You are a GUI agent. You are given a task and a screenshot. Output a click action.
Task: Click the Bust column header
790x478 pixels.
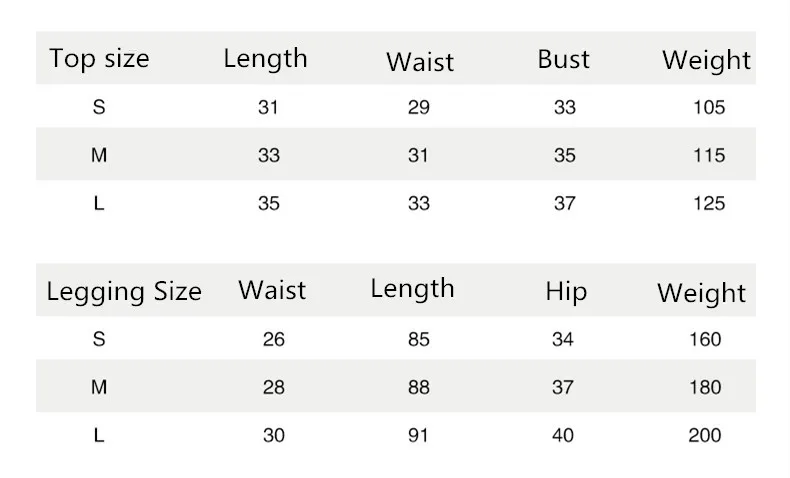coord(563,59)
